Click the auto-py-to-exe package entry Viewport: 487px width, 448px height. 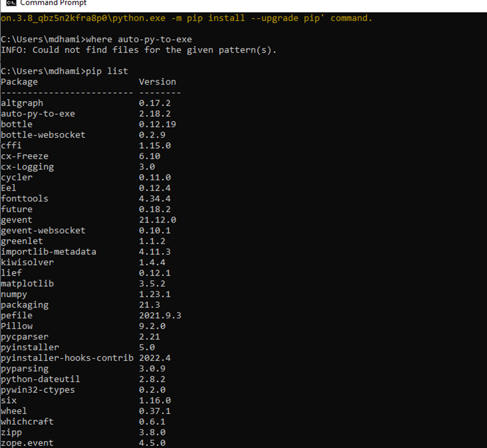coord(38,113)
